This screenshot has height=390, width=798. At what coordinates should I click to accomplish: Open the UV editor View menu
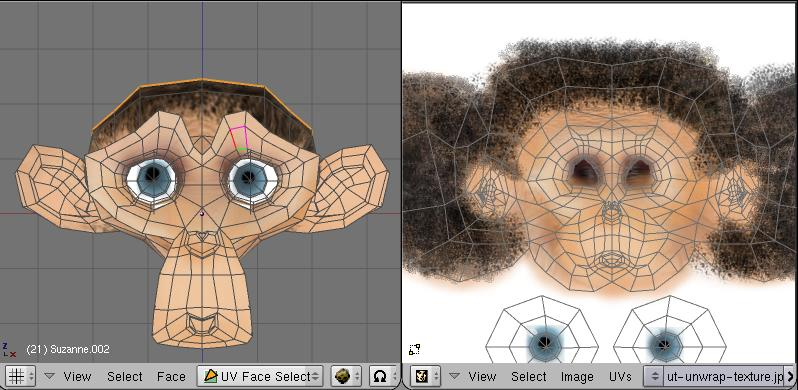pos(482,377)
